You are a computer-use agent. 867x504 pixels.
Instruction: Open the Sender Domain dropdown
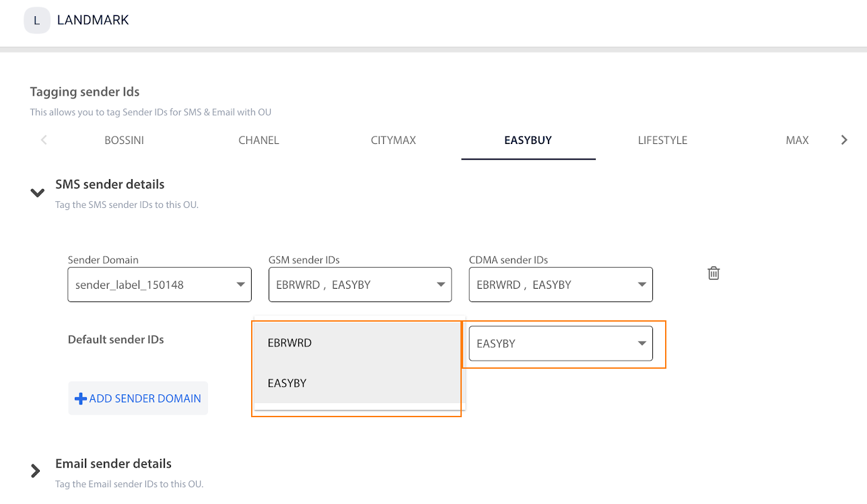pyautogui.click(x=160, y=285)
